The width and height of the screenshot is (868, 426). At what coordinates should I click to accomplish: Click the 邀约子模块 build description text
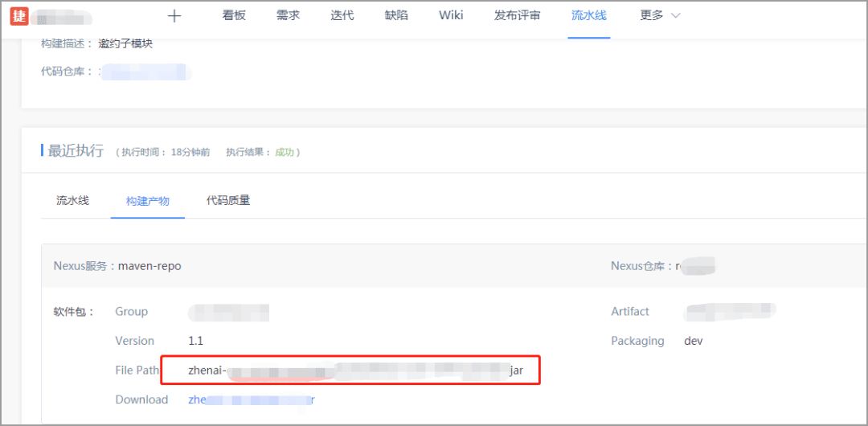coord(125,43)
